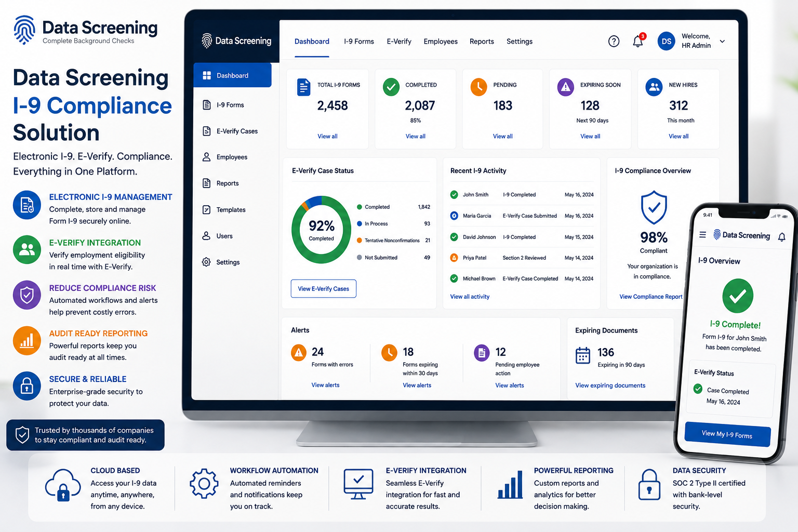Click the Data Screening logo in sidebar
Screen dimensions: 798x532
[236, 41]
